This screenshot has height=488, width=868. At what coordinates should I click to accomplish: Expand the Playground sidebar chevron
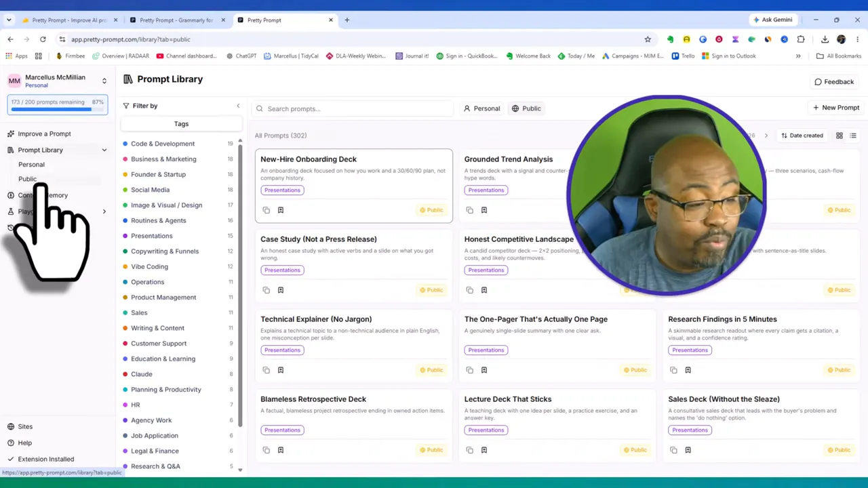tap(104, 211)
